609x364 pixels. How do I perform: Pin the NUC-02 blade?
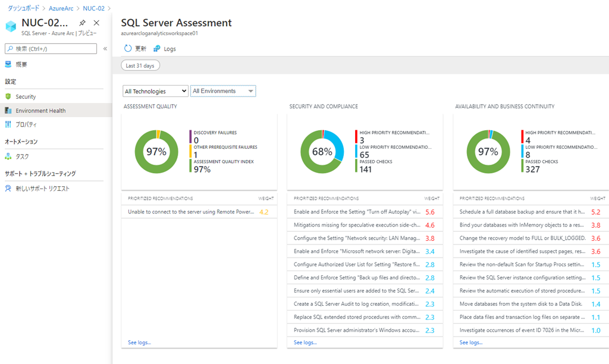tap(82, 23)
